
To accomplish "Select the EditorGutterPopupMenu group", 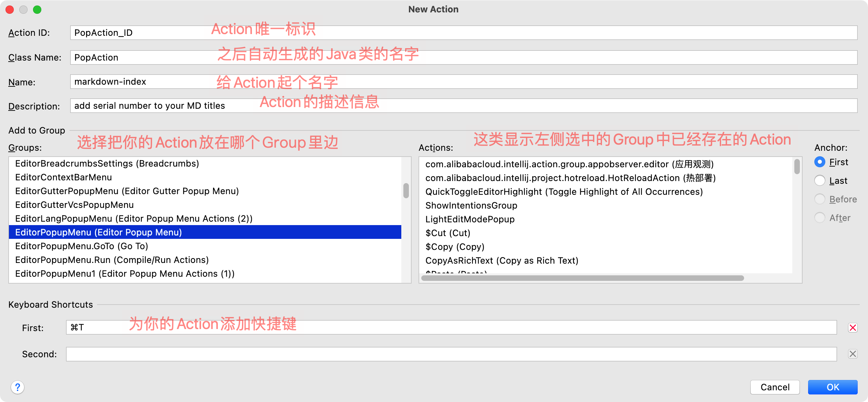I will 127,191.
